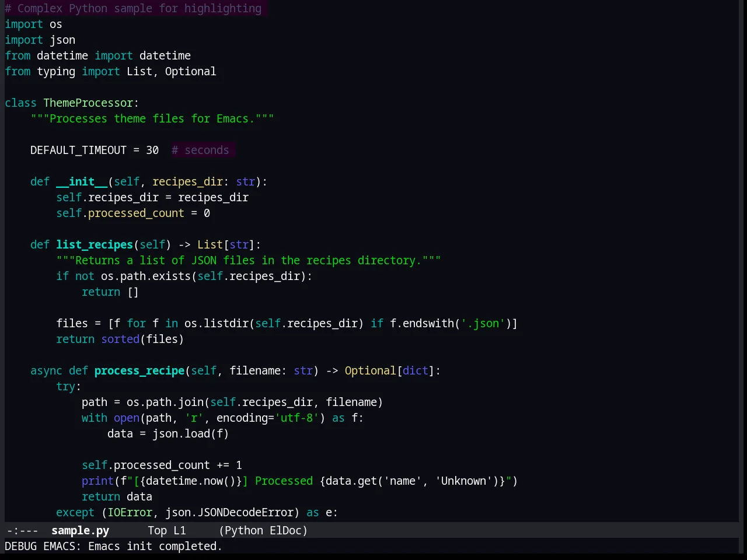This screenshot has width=747, height=560.
Task: Click the 'Optional[dict]' return type
Action: (x=390, y=370)
